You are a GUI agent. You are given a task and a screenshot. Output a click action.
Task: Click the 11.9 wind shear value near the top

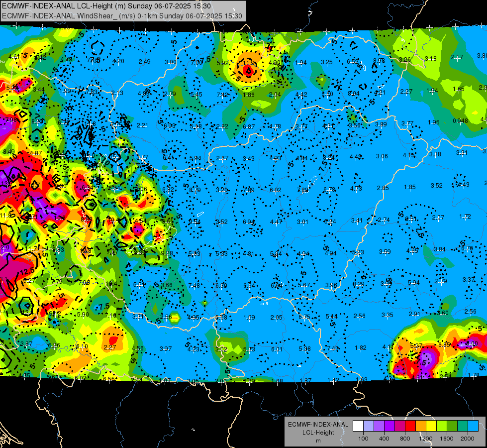249,63
